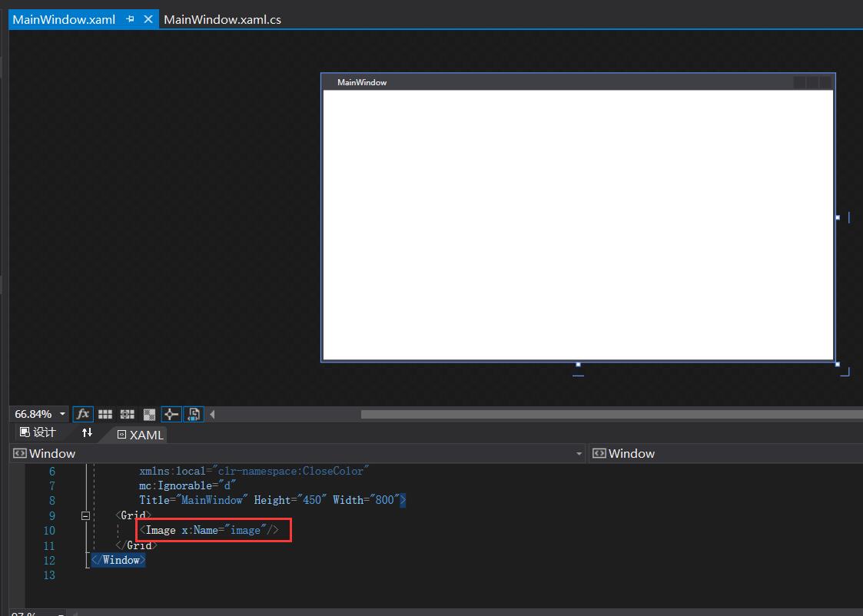Open the left Window element dropdown
The height and width of the screenshot is (616, 863).
click(x=579, y=454)
